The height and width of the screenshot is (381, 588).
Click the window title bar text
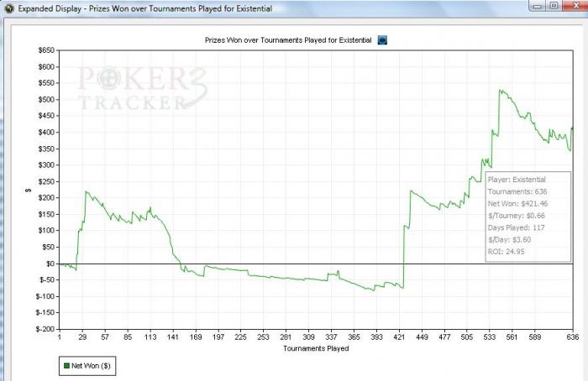coord(145,8)
